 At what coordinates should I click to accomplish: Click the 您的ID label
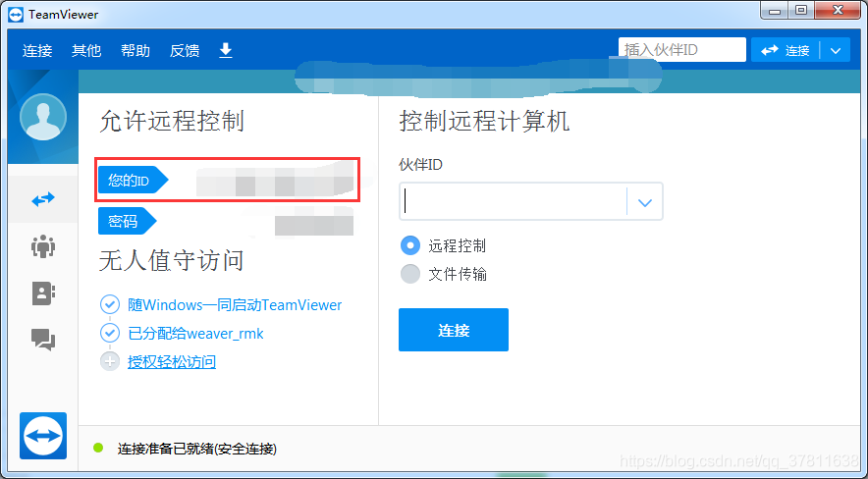click(133, 181)
